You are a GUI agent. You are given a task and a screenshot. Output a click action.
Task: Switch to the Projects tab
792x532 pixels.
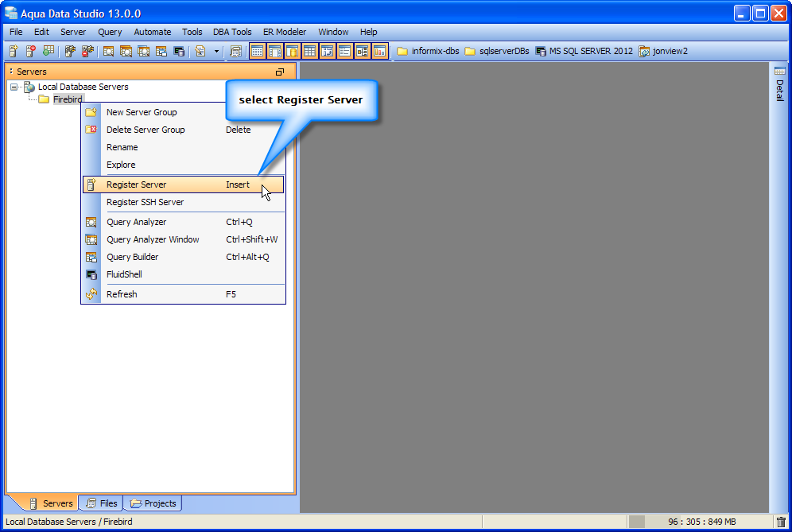click(153, 503)
